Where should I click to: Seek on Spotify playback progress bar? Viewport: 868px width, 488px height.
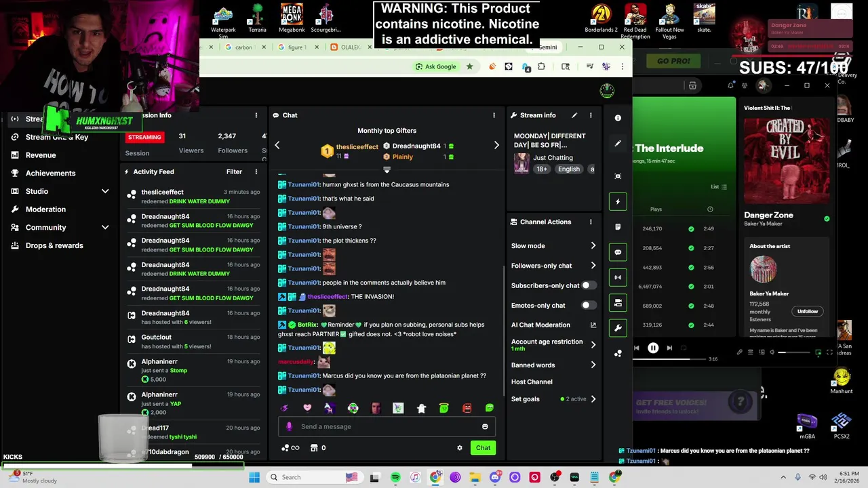(670, 359)
